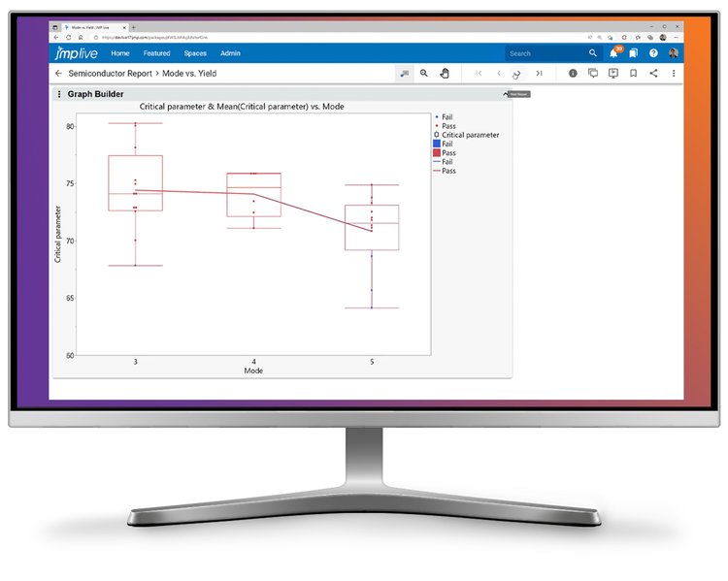This screenshot has height=581, width=728.
Task: Click the Fail line legend entry
Action: click(x=443, y=162)
